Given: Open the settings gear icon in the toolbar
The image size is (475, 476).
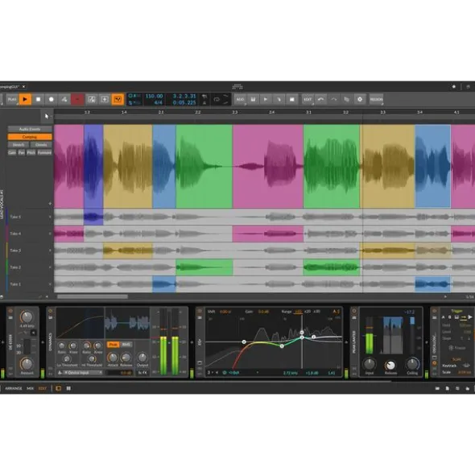Looking at the screenshot, I should 360,99.
